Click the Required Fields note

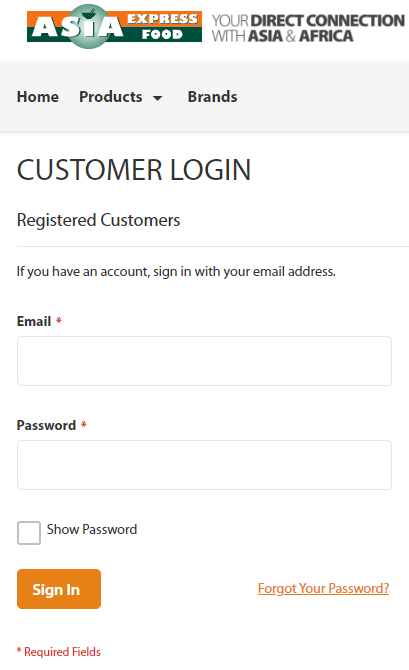(59, 652)
